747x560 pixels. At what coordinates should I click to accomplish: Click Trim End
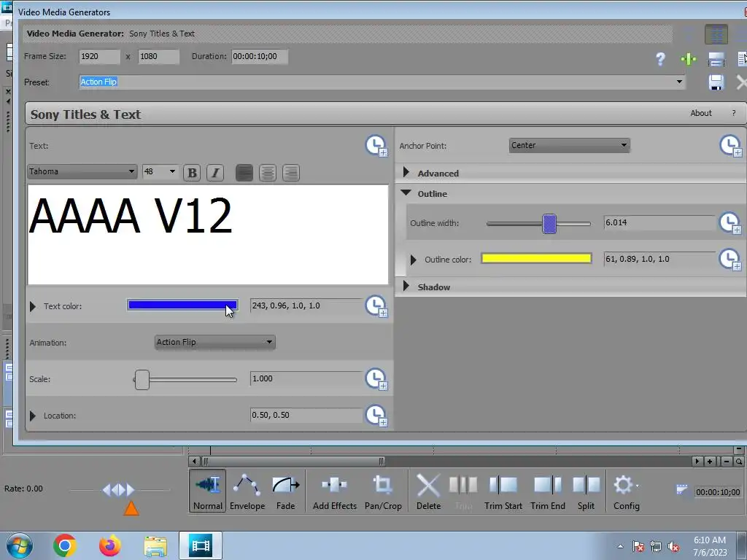point(548,491)
